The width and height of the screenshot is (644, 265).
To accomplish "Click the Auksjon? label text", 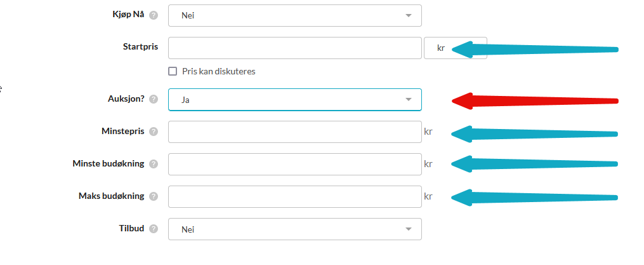I will click(126, 99).
